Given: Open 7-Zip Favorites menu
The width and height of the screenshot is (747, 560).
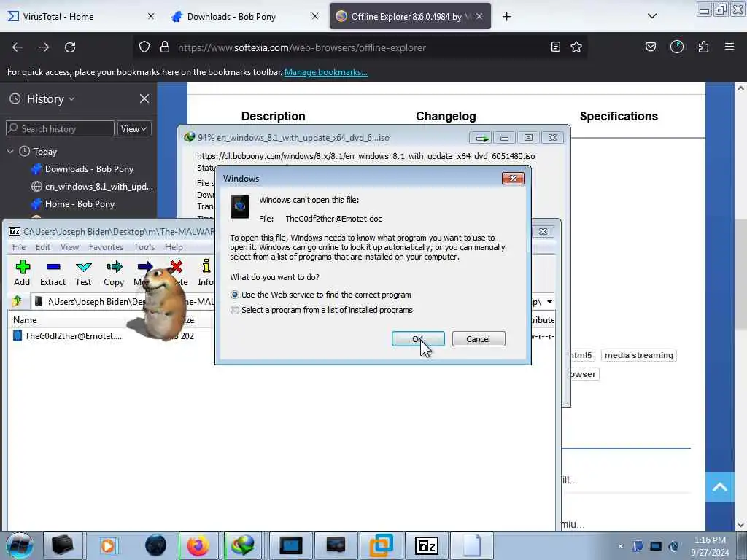Looking at the screenshot, I should [x=106, y=247].
